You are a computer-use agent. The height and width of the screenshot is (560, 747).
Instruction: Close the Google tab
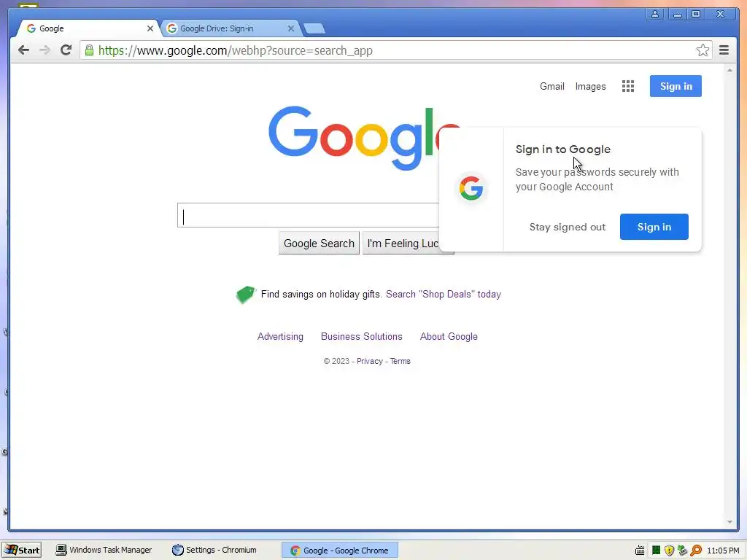(x=150, y=28)
